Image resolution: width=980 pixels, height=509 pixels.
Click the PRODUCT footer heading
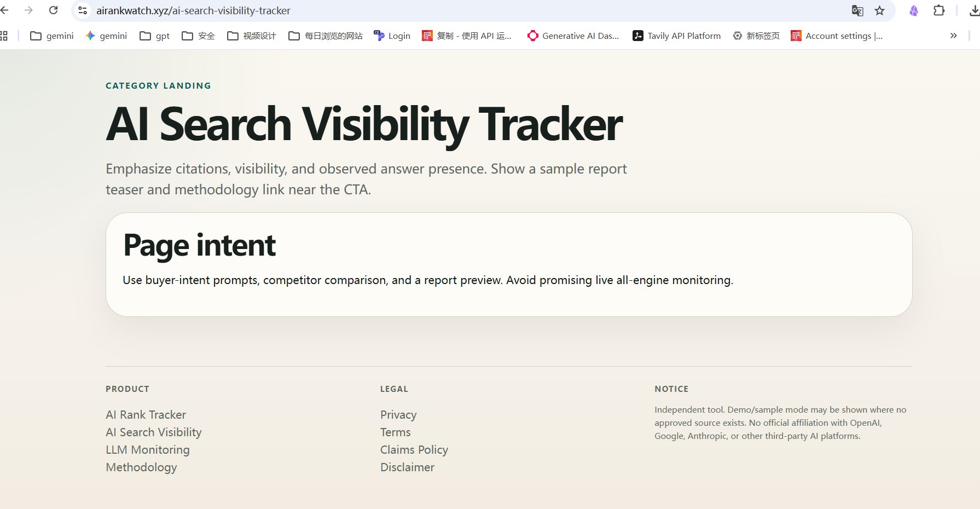coord(127,389)
